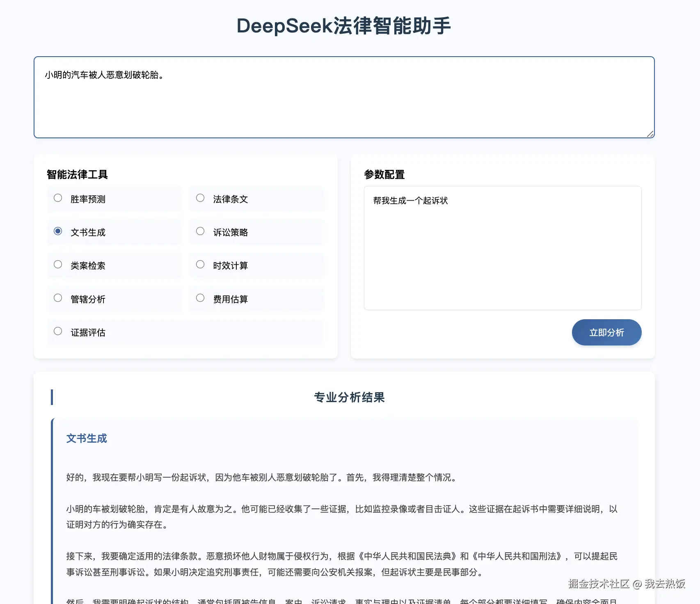
Task: Click the 费用估算 option label
Action: point(231,300)
